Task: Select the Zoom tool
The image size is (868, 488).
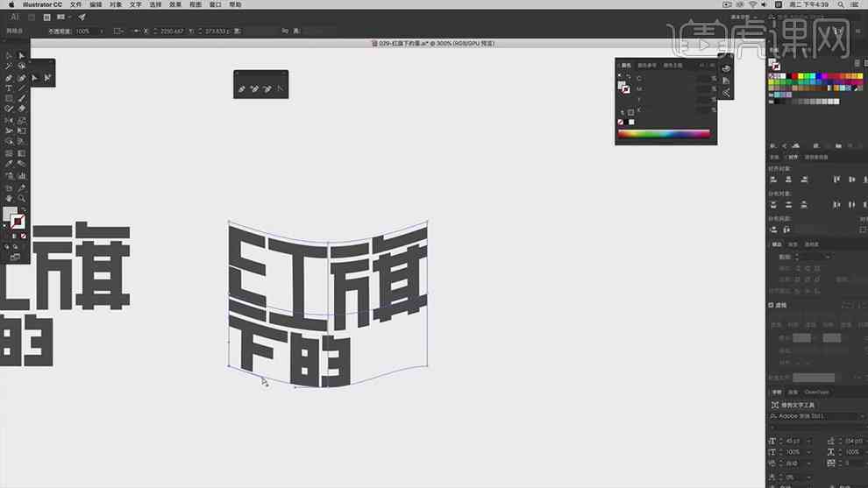Action: (22, 199)
